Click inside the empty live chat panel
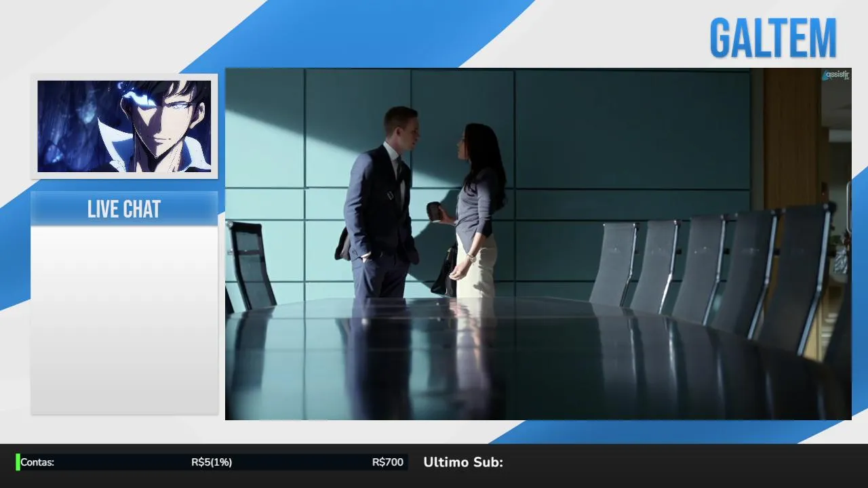 point(124,319)
